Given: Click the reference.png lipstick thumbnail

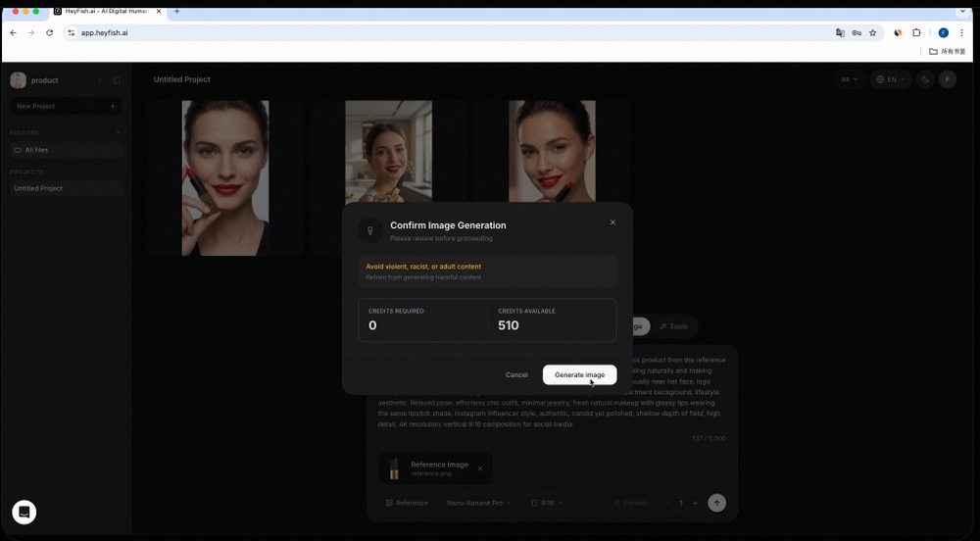Looking at the screenshot, I should click(394, 468).
